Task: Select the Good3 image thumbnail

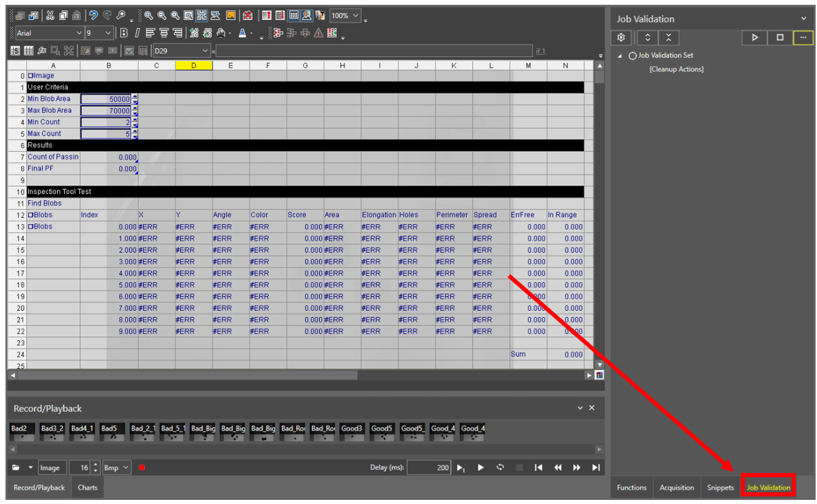Action: click(352, 432)
